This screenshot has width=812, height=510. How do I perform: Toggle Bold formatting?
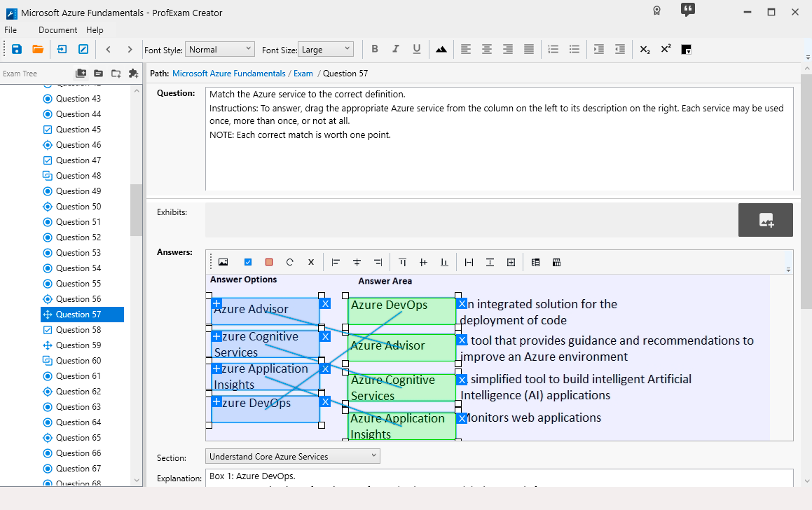click(375, 49)
